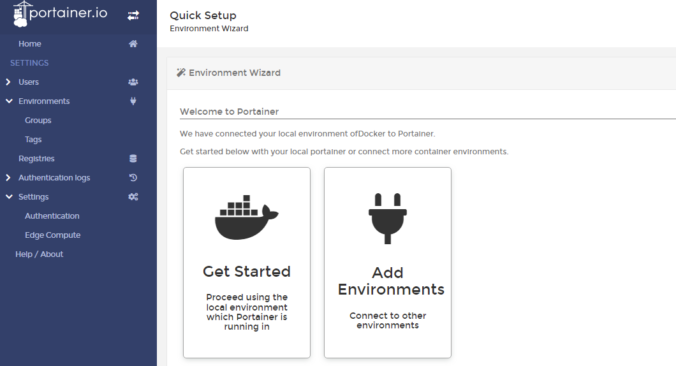The width and height of the screenshot is (676, 366).
Task: Collapse the Settings section chevron
Action: tap(9, 197)
